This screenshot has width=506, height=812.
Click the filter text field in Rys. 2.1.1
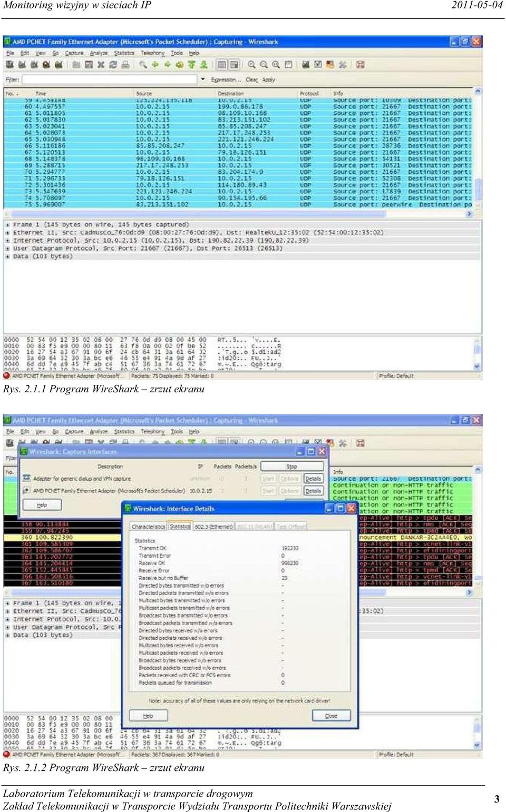[x=109, y=80]
